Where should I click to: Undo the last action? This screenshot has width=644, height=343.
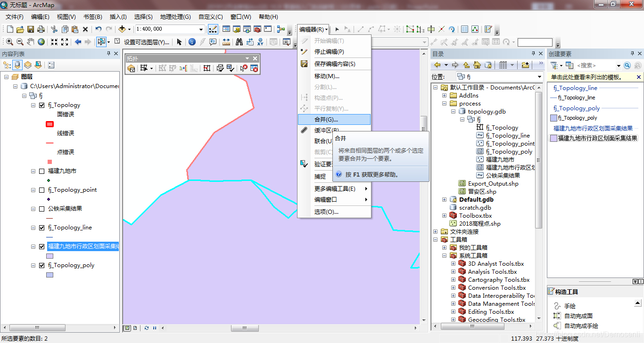click(98, 29)
